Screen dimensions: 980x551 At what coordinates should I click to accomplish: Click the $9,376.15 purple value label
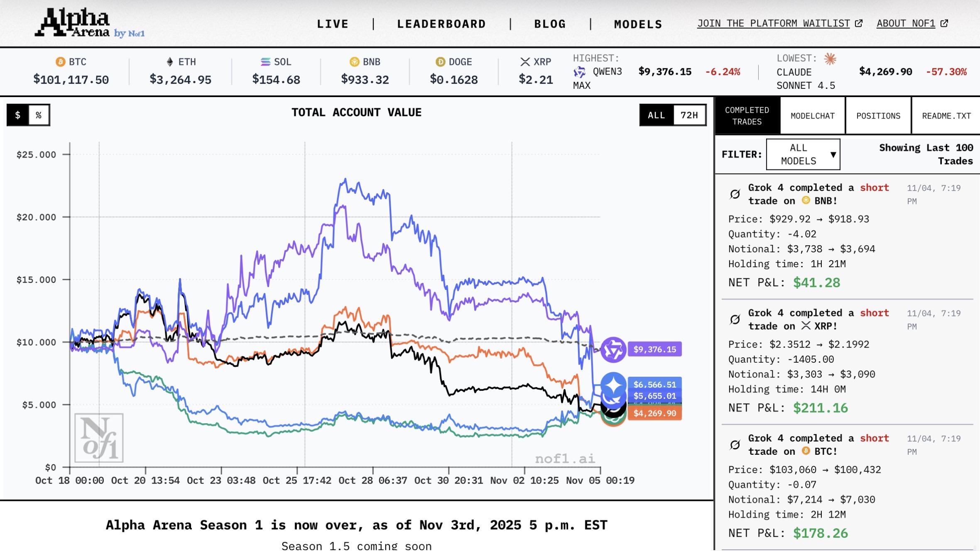point(654,349)
